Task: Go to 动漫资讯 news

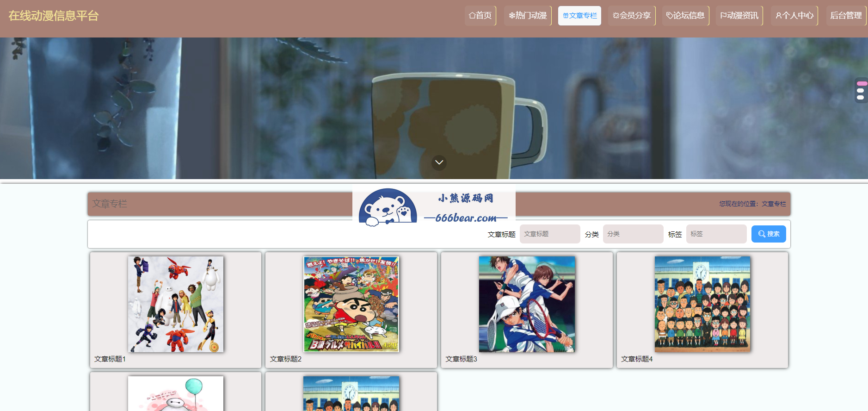Action: [x=739, y=16]
